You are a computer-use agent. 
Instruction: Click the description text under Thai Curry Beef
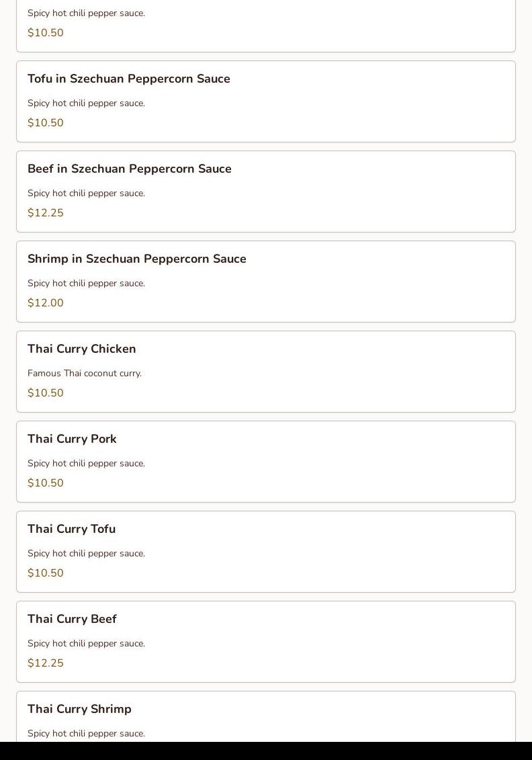(86, 644)
